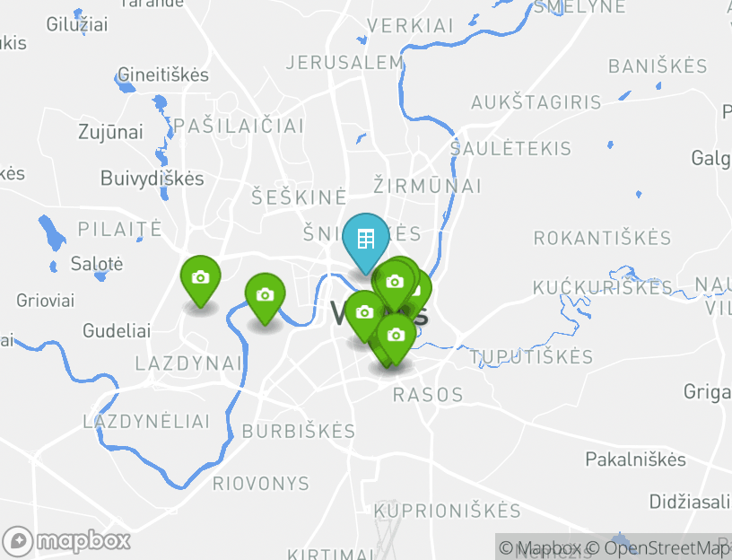This screenshot has width=732, height=560.
Task: Click the Mapbox logo
Action: click(x=66, y=542)
